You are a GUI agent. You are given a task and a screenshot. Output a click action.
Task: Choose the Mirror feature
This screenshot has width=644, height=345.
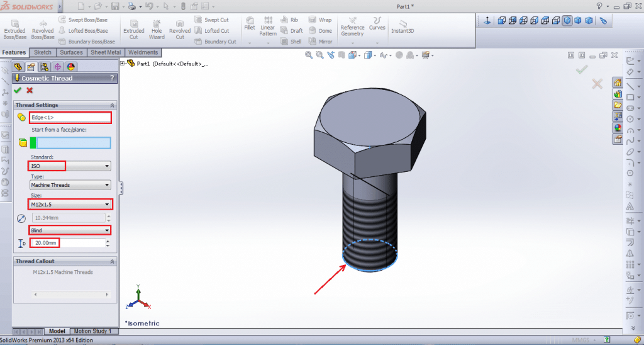tap(320, 41)
